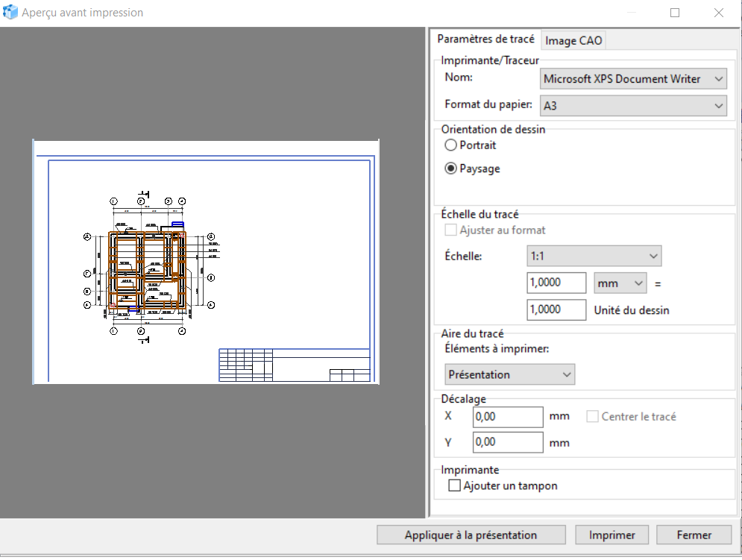742x560 pixels.
Task: Open the Échelle 1:1 dropdown
Action: pyautogui.click(x=594, y=257)
